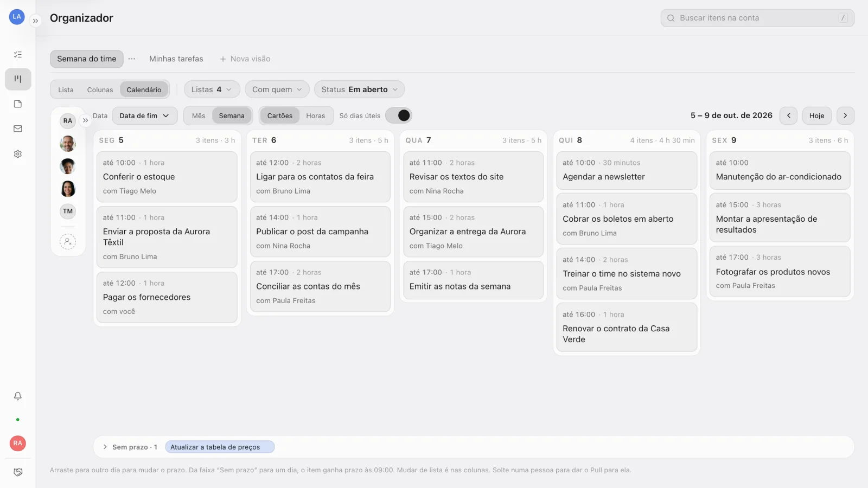
Task: Select the board columns icon in the sidebar
Action: (x=18, y=79)
